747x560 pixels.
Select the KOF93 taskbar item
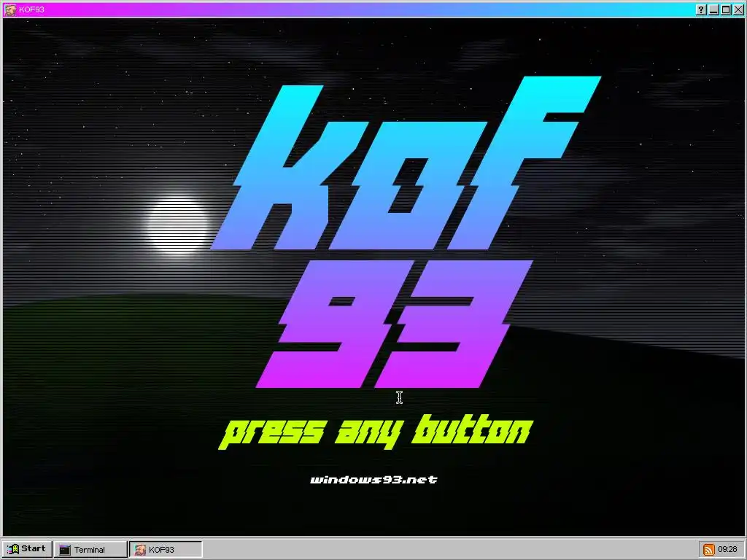pos(166,550)
